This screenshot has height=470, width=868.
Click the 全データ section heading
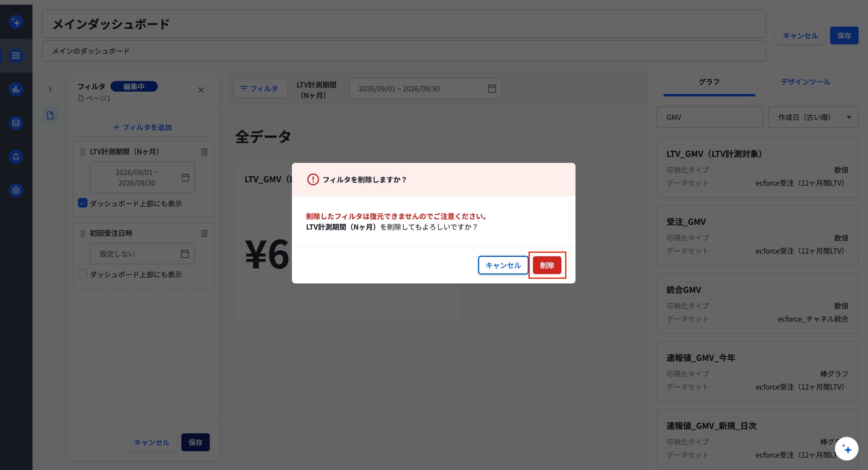click(263, 137)
